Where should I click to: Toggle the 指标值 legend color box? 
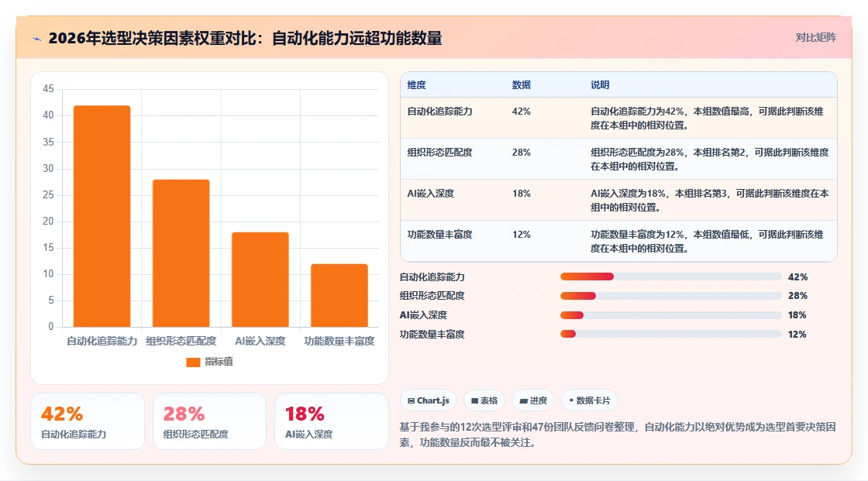(x=193, y=362)
